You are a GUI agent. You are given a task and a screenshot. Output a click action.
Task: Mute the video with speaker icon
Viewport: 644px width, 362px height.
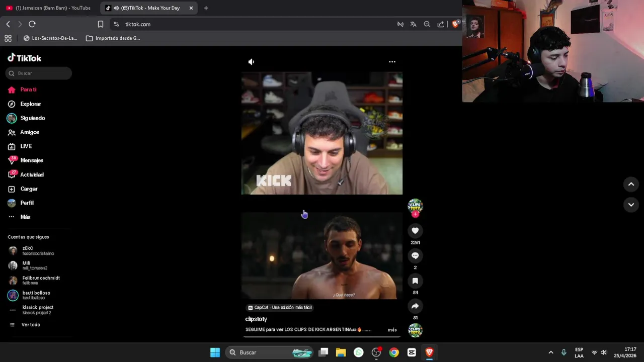251,62
